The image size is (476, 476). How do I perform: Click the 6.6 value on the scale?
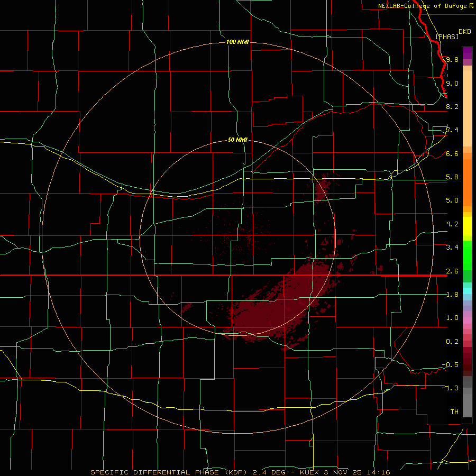(x=452, y=153)
